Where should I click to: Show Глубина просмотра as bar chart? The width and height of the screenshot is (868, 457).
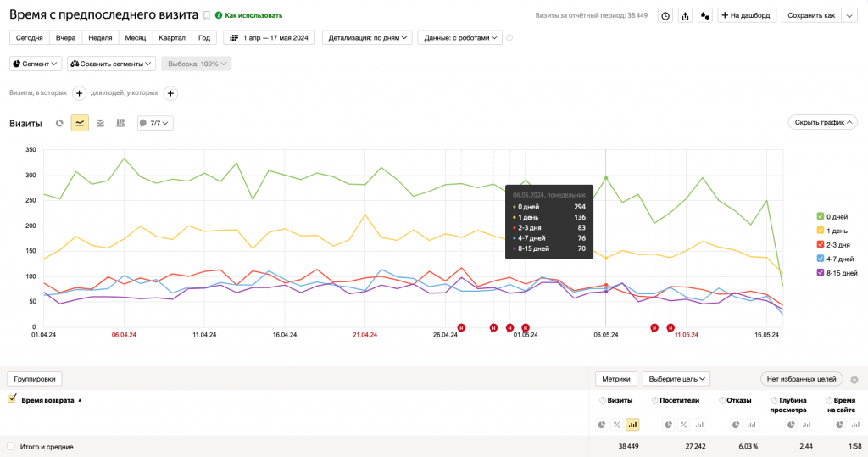tap(807, 425)
